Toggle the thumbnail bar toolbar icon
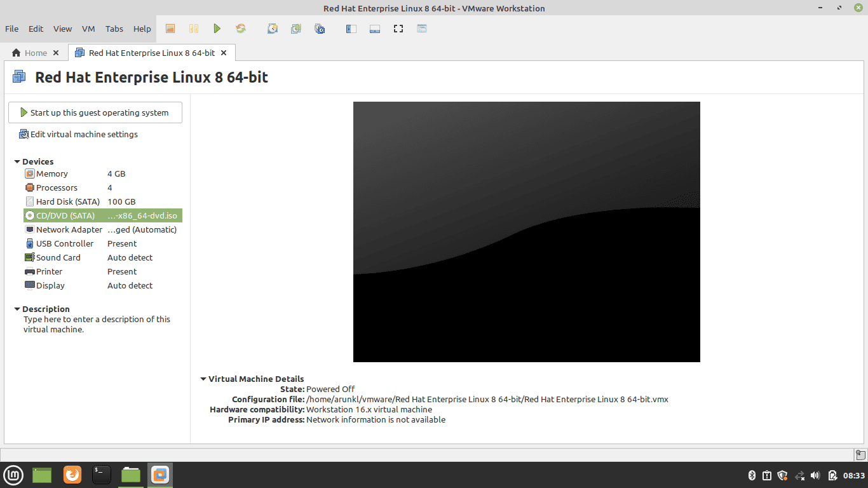 tap(375, 29)
